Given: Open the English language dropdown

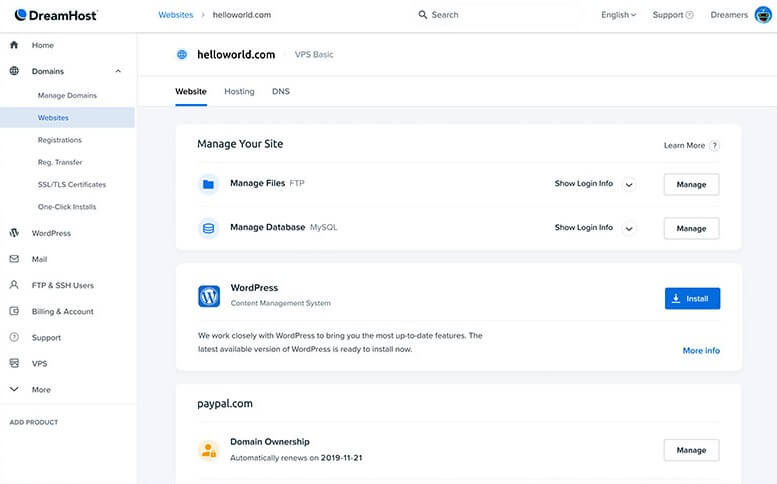Looking at the screenshot, I should click(x=618, y=15).
